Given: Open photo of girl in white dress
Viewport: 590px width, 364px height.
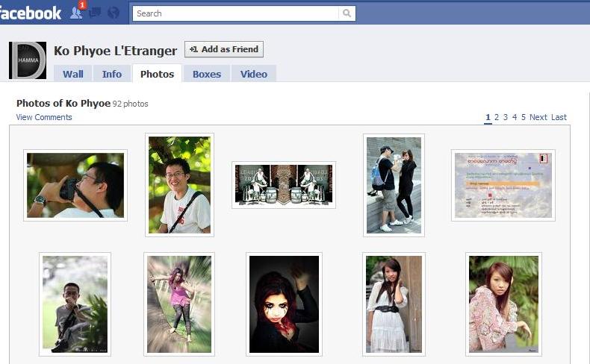Looking at the screenshot, I should [x=394, y=304].
